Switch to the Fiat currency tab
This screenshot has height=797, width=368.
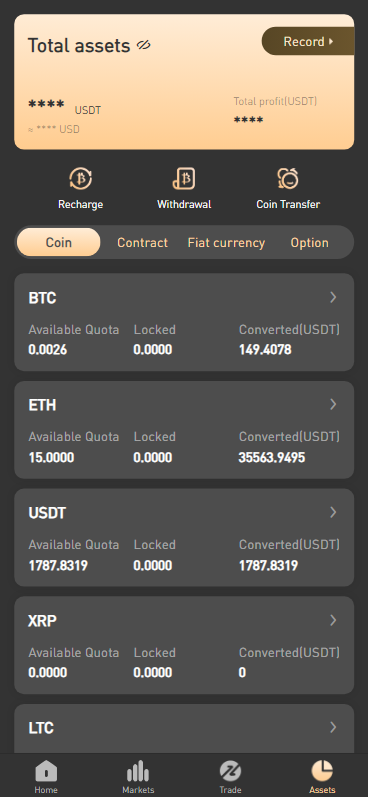tap(226, 242)
